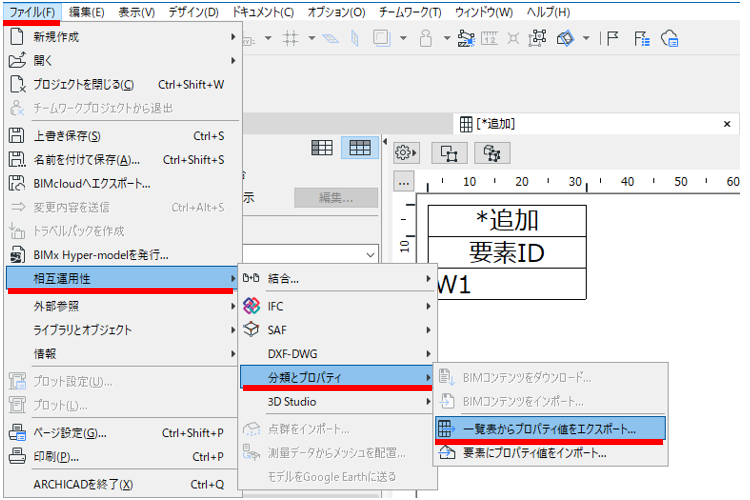Expand the ライブラリとオブジェクト submenu

coord(122,330)
